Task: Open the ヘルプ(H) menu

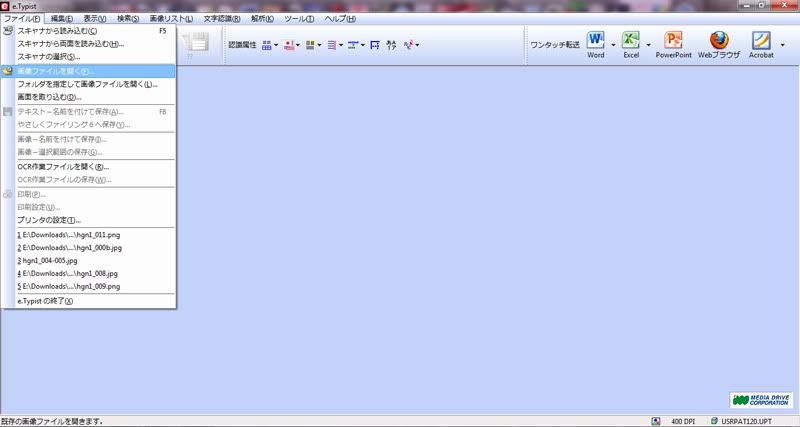Action: point(340,18)
